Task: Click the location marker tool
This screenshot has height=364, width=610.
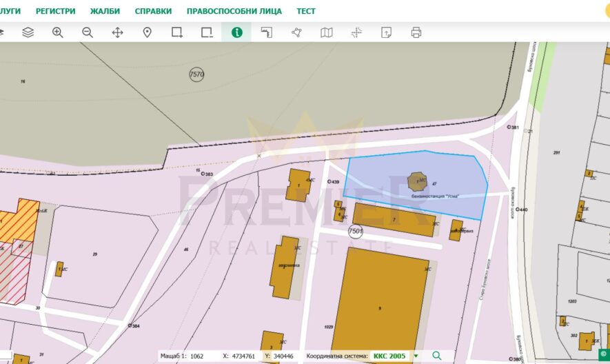Action: pos(147,32)
